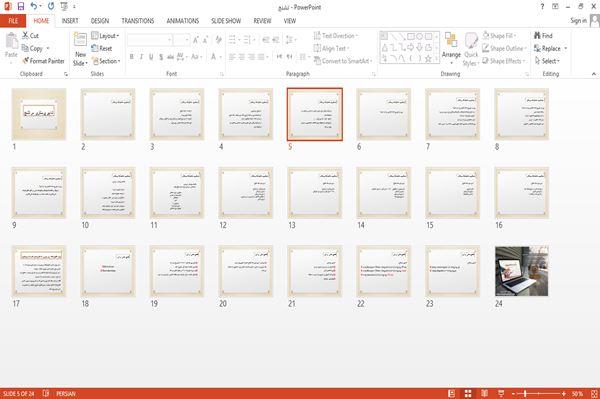Open the TRANSITIONS ribbon tab

tap(138, 21)
